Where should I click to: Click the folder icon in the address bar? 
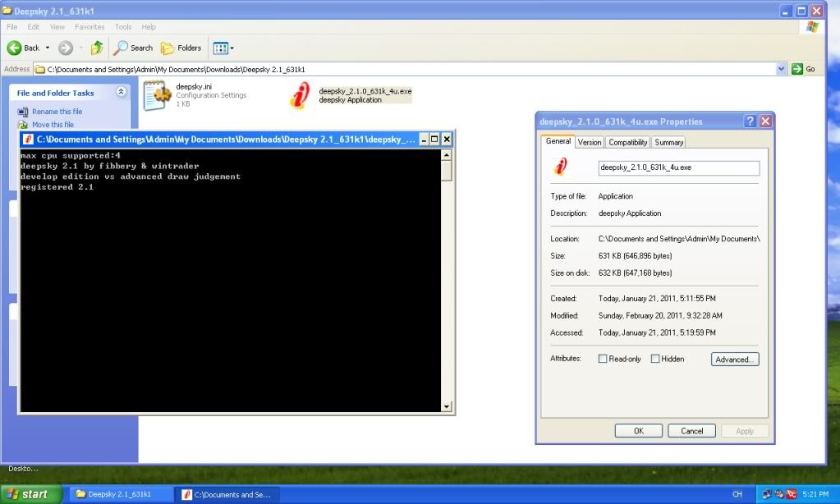point(39,69)
